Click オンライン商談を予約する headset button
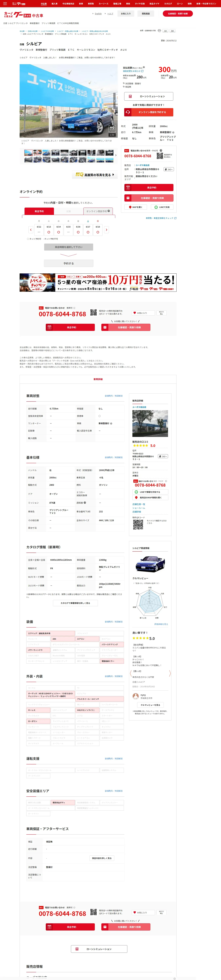The height and width of the screenshot is (980, 221). pos(149,112)
